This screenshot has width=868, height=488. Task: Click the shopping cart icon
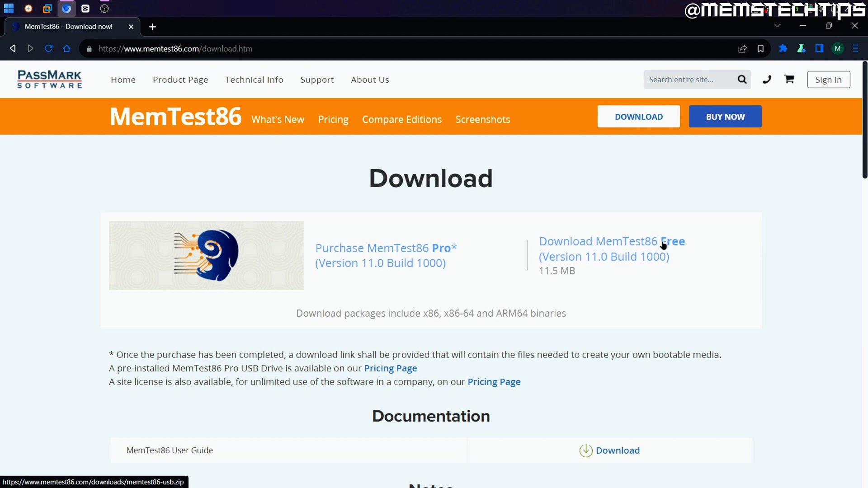789,79
